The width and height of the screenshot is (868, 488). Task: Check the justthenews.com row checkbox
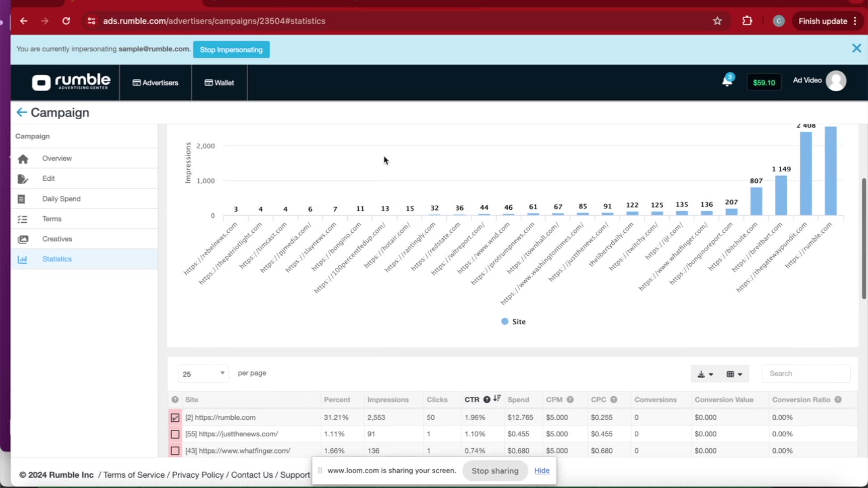175,434
